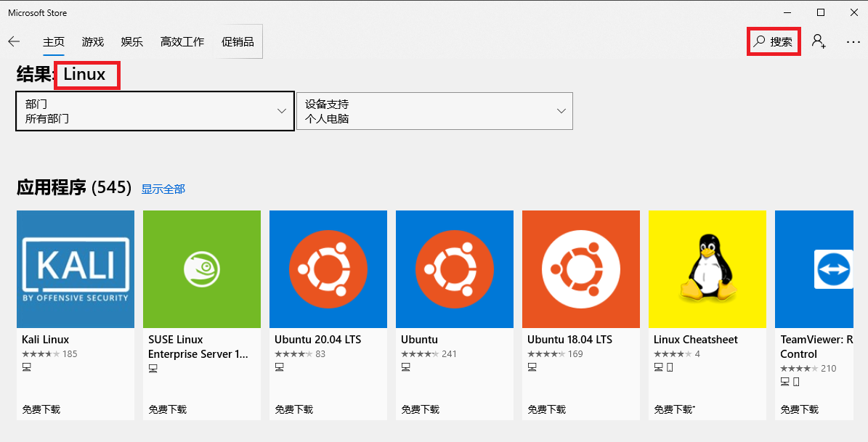
Task: Click the 210 rating count under TeamViewer
Action: (828, 369)
